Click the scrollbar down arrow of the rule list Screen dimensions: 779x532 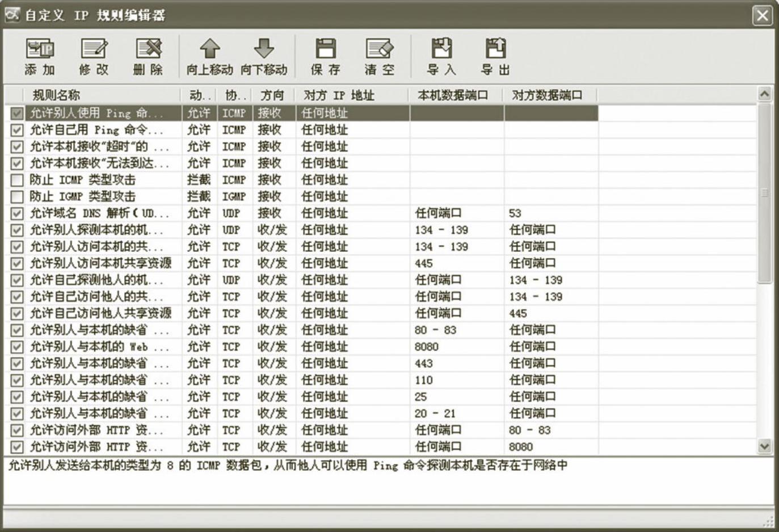765,446
